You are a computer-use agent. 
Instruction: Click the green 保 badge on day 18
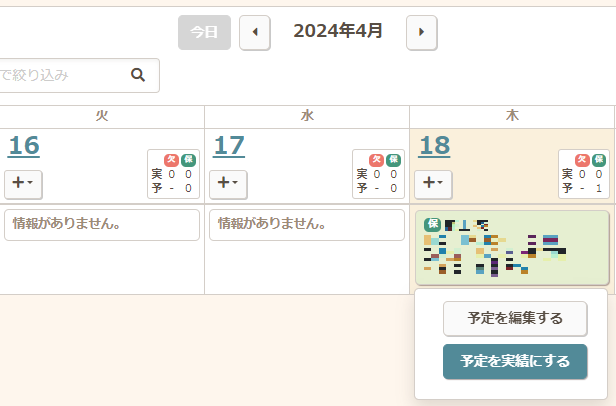598,160
